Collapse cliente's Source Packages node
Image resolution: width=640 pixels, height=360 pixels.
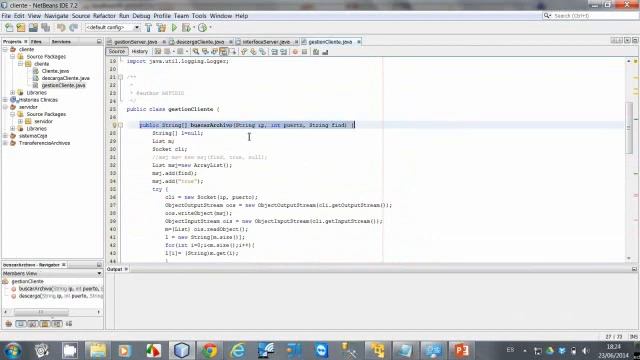pos(13,57)
